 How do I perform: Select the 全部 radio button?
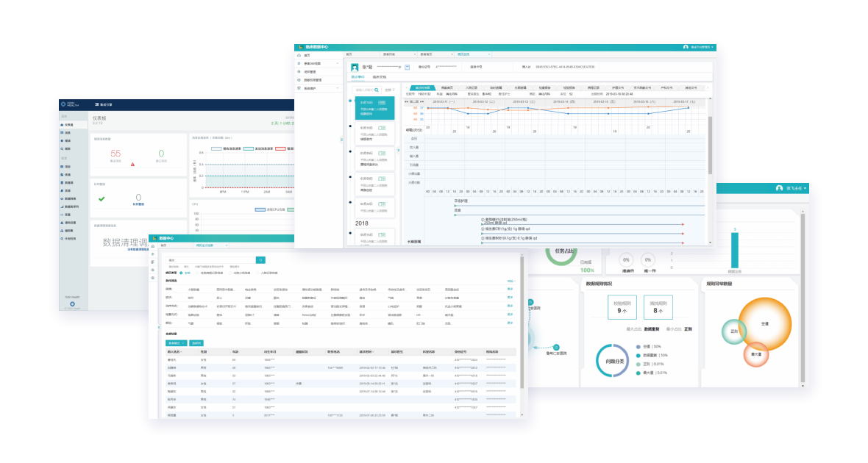pos(182,272)
